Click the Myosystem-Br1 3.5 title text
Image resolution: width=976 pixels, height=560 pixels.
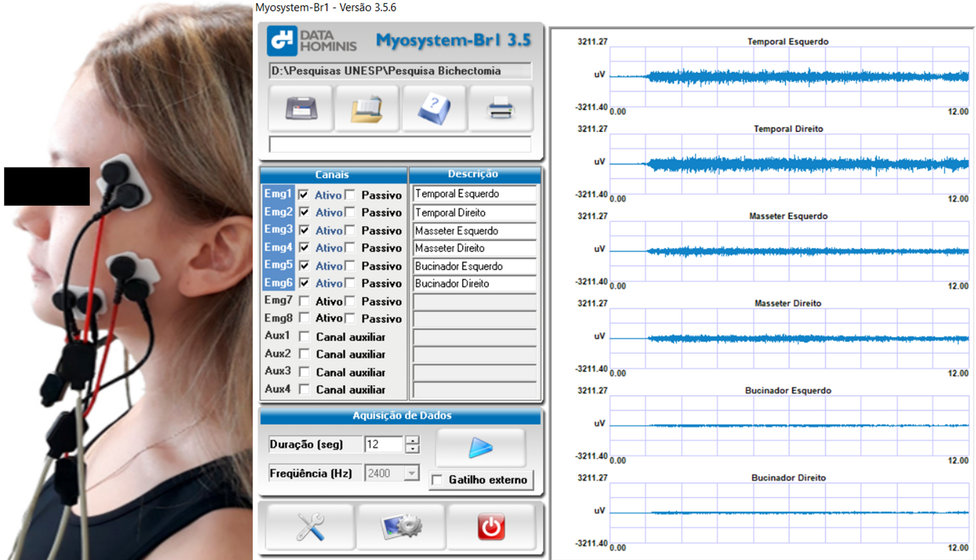pos(453,40)
